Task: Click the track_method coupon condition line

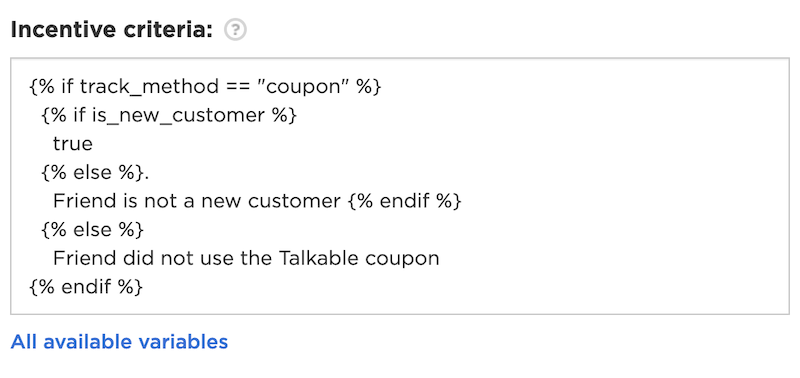Action: click(206, 87)
